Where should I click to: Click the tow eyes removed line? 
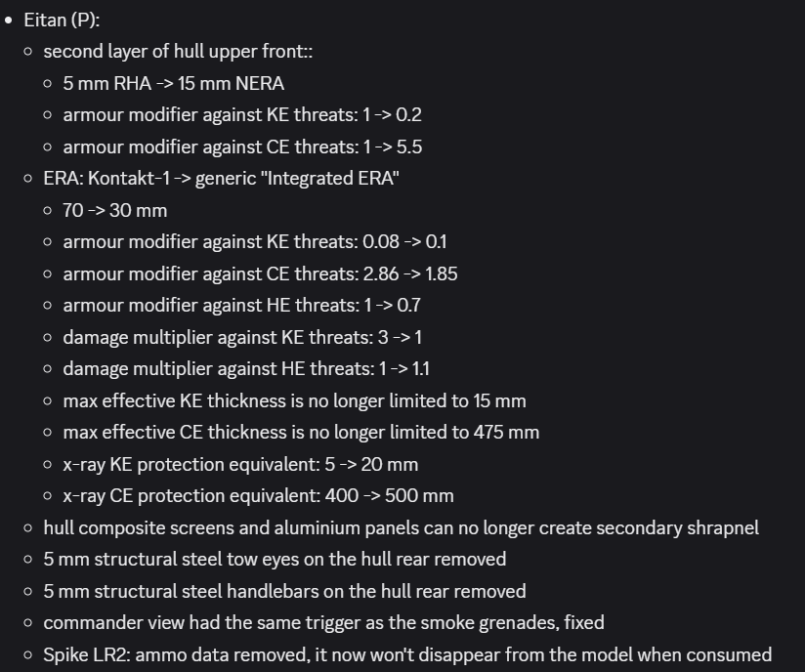pyautogui.click(x=275, y=559)
